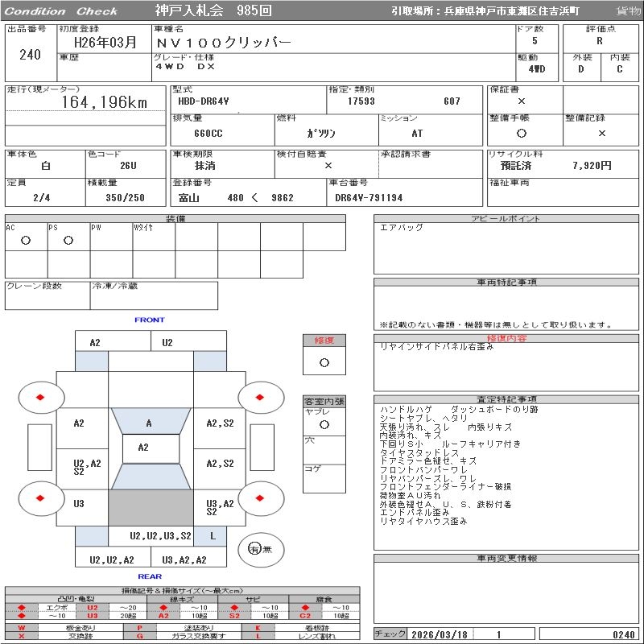Click the red U3 legend swatch
The width and height of the screenshot is (644, 644).
click(x=93, y=616)
